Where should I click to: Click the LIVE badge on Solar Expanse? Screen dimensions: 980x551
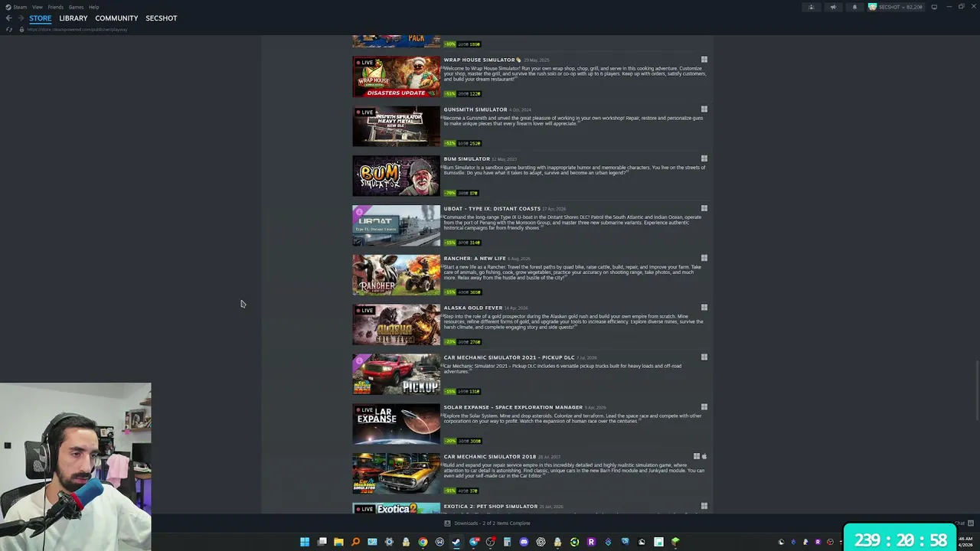pyautogui.click(x=364, y=410)
